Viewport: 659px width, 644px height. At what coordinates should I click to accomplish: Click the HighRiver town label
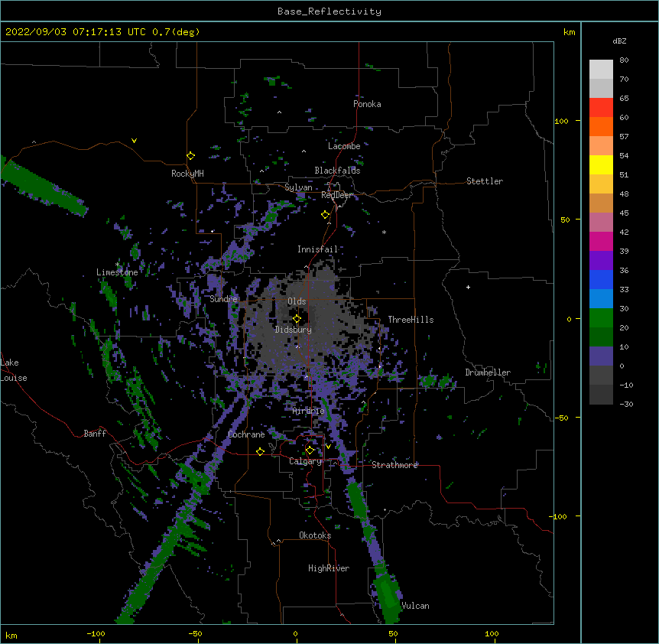329,568
